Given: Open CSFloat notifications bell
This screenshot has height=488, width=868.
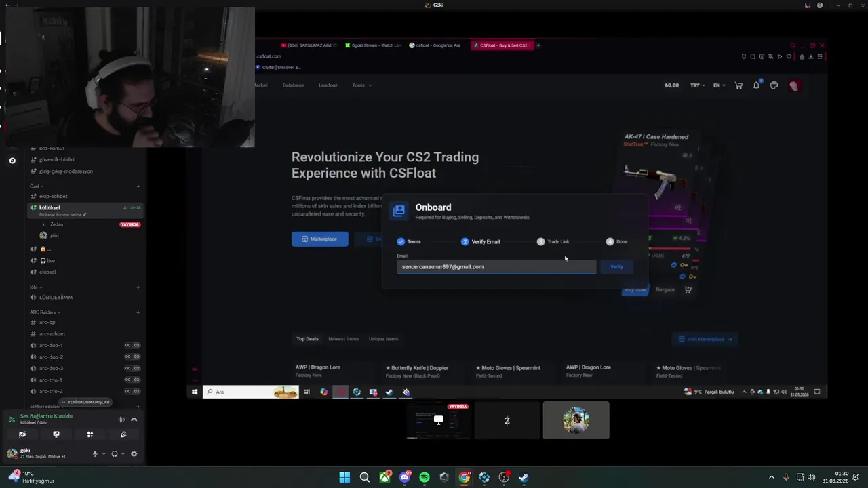Looking at the screenshot, I should point(756,85).
